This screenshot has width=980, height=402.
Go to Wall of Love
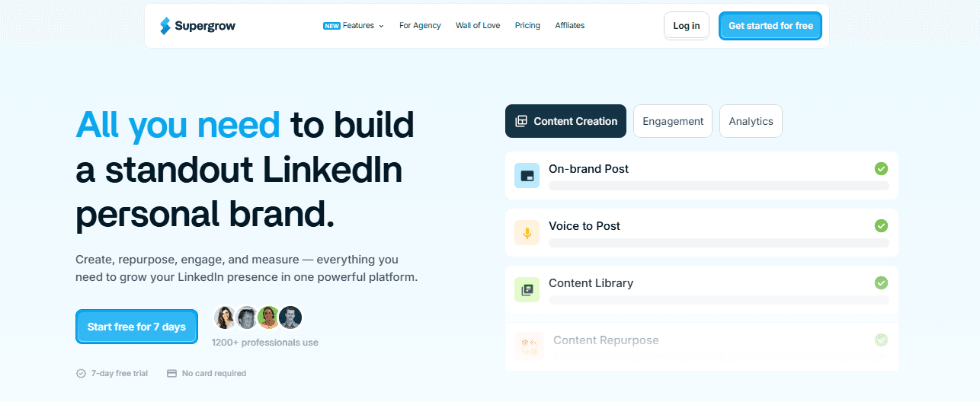pos(478,26)
